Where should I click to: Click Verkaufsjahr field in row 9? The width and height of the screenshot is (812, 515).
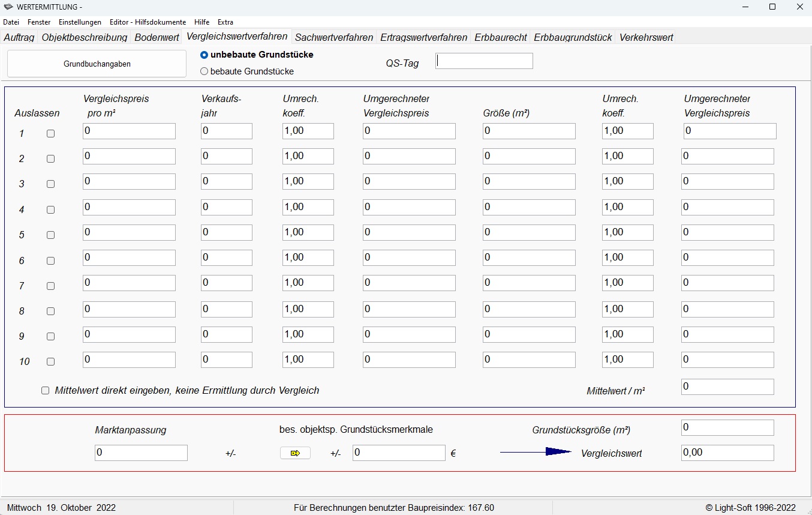[x=227, y=334]
